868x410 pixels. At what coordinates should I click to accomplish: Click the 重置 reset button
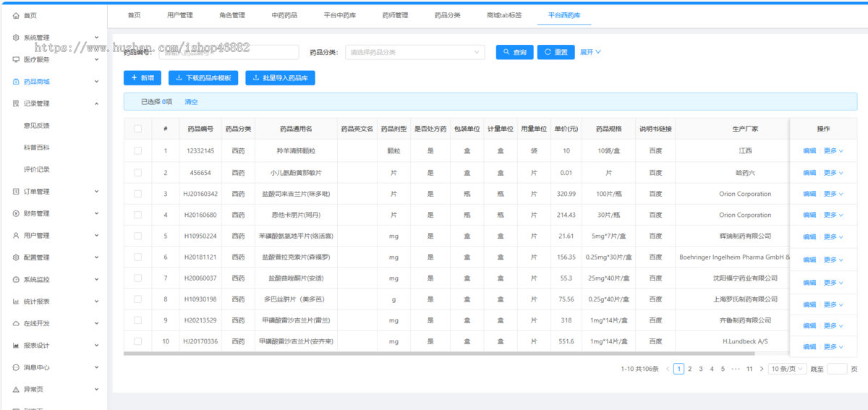pyautogui.click(x=556, y=52)
